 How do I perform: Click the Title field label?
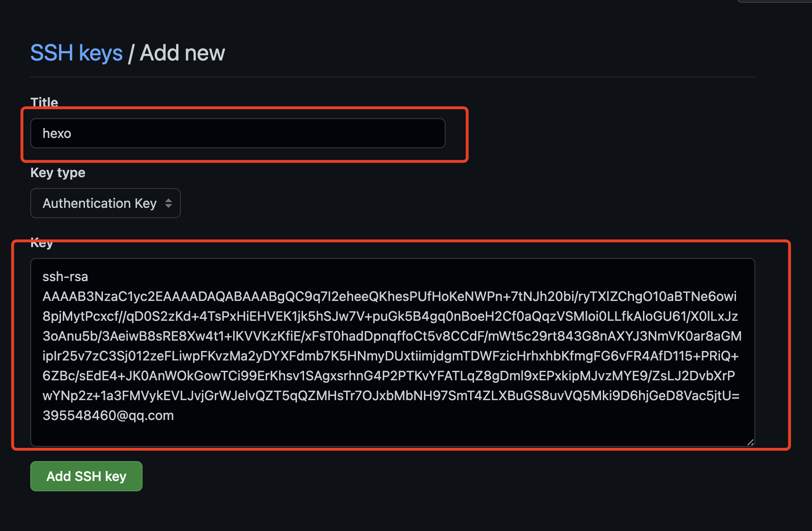point(44,102)
